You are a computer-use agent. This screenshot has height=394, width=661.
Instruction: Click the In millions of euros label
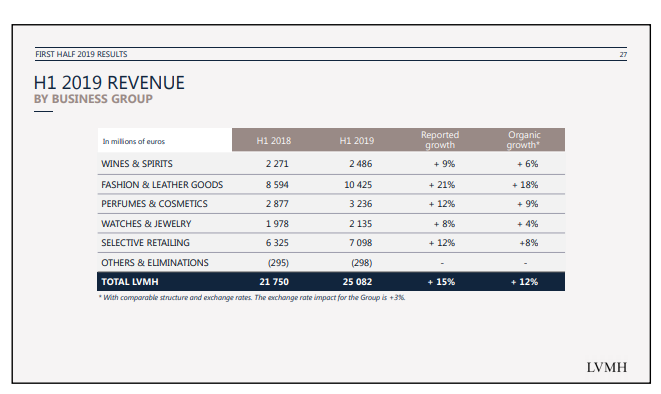pyautogui.click(x=134, y=142)
